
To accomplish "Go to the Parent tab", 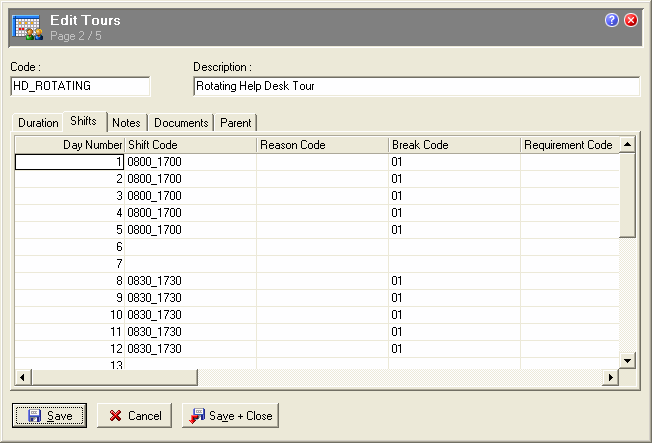I will coord(237,123).
